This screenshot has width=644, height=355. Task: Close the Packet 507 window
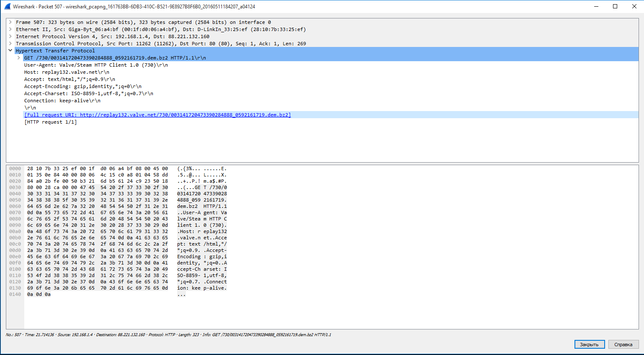coord(634,6)
